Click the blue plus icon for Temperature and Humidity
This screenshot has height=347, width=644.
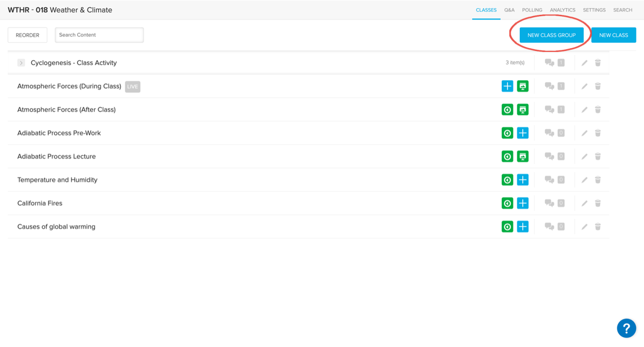click(x=523, y=180)
